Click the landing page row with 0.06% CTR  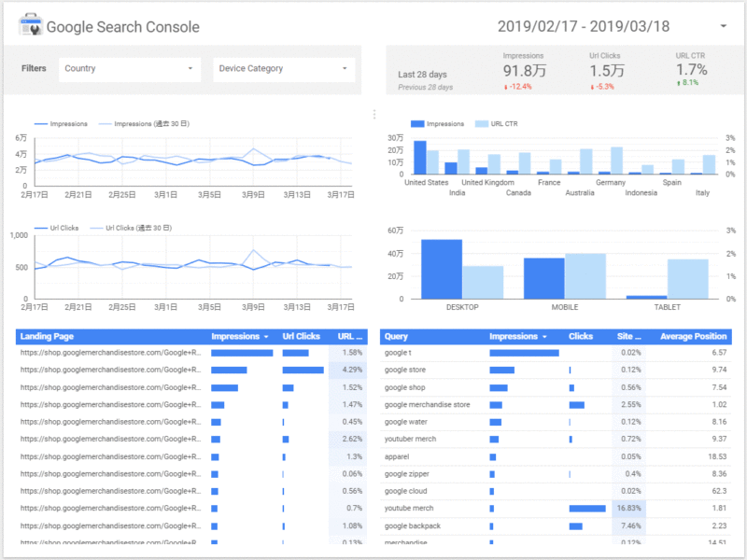(191, 474)
